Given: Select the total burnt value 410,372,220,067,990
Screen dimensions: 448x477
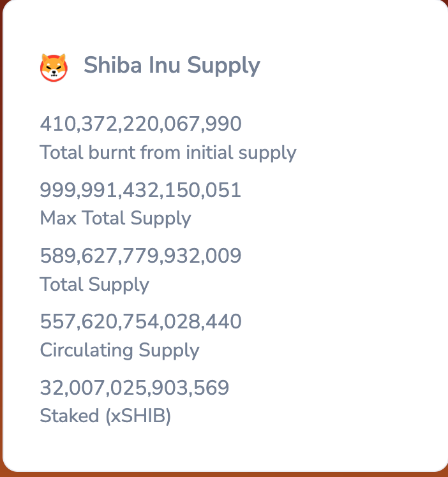Looking at the screenshot, I should (x=140, y=124).
